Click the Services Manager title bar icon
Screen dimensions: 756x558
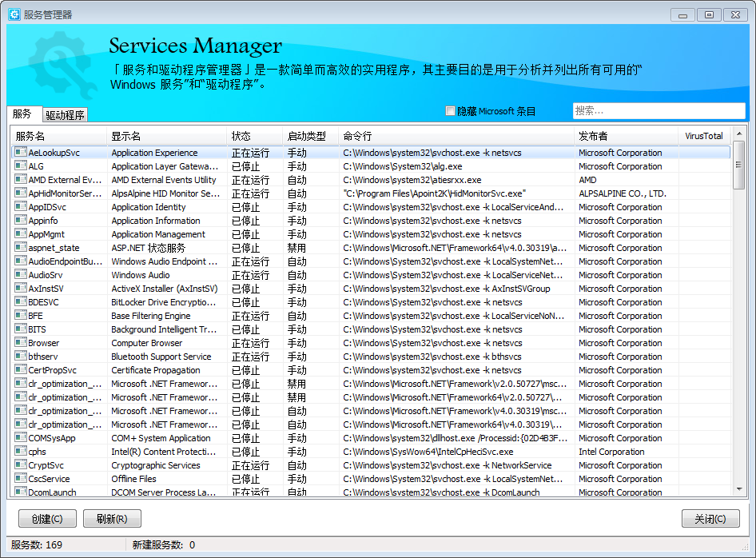pos(14,14)
